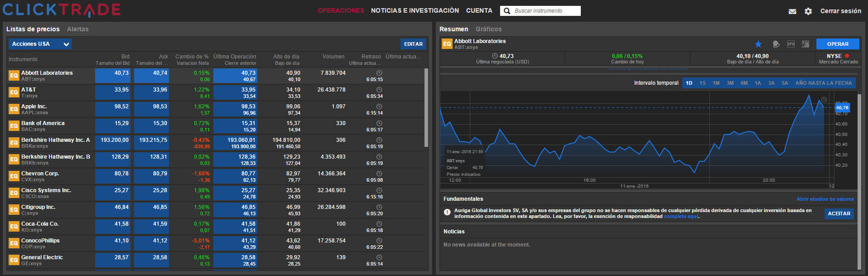Select the Resumen tab
The width and height of the screenshot is (868, 276).
(453, 29)
